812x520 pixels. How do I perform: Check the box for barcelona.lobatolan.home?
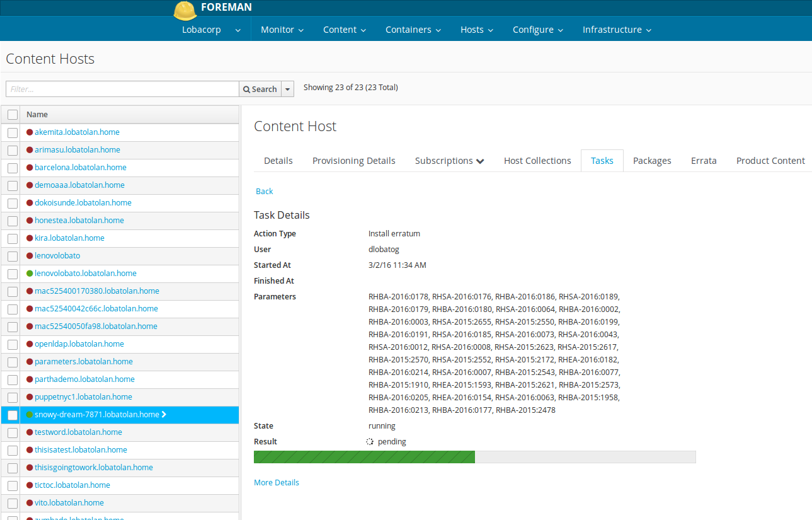[13, 168]
